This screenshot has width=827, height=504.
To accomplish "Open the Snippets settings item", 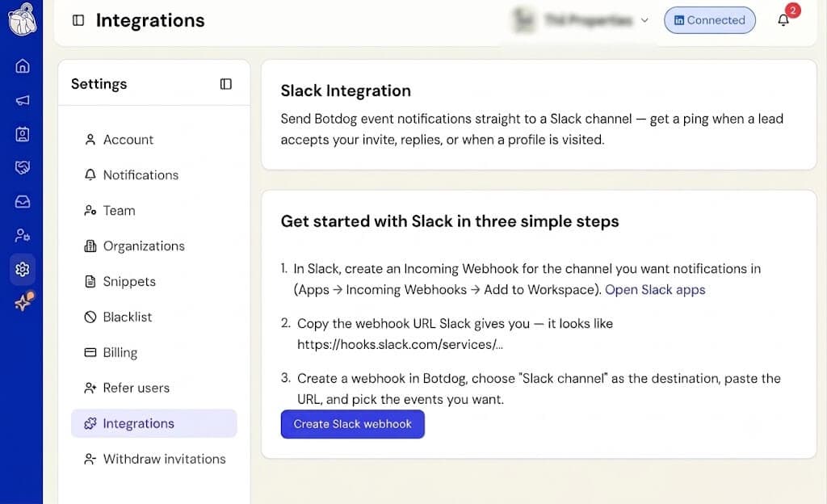I will click(x=153, y=282).
